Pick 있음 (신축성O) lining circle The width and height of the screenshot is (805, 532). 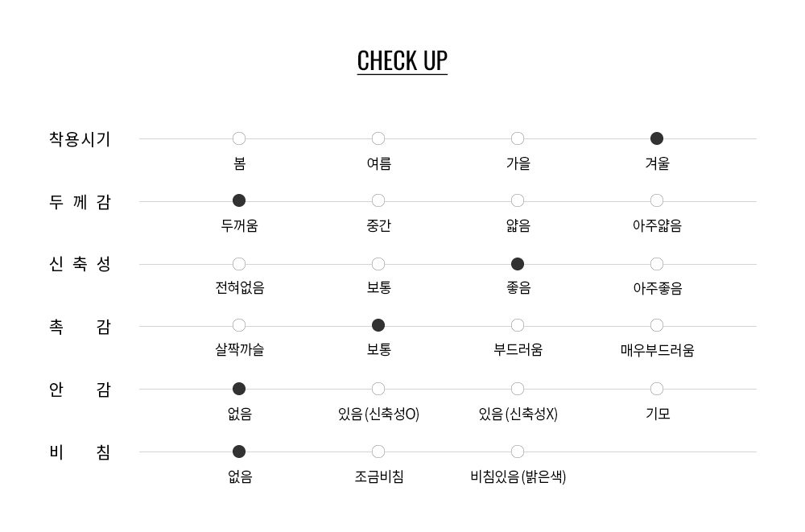coord(378,389)
